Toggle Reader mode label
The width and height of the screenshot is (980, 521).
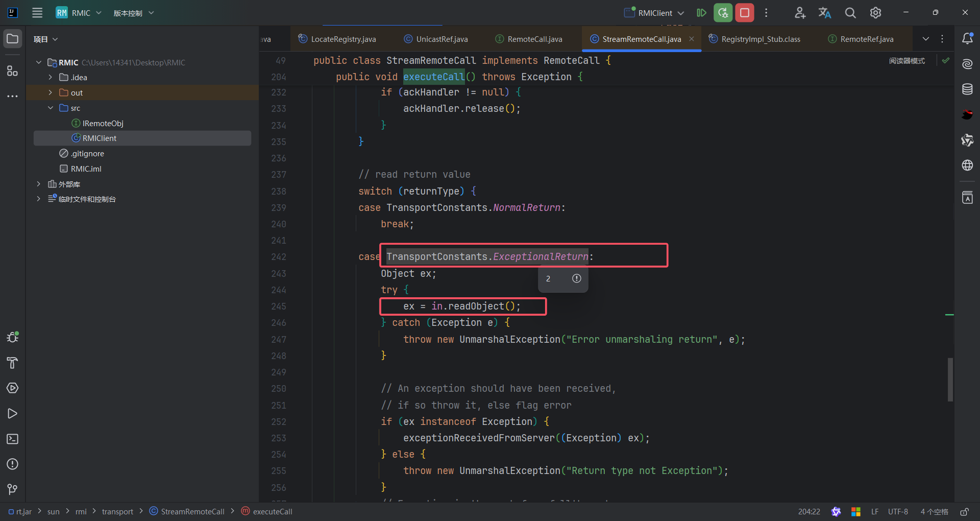click(x=907, y=61)
